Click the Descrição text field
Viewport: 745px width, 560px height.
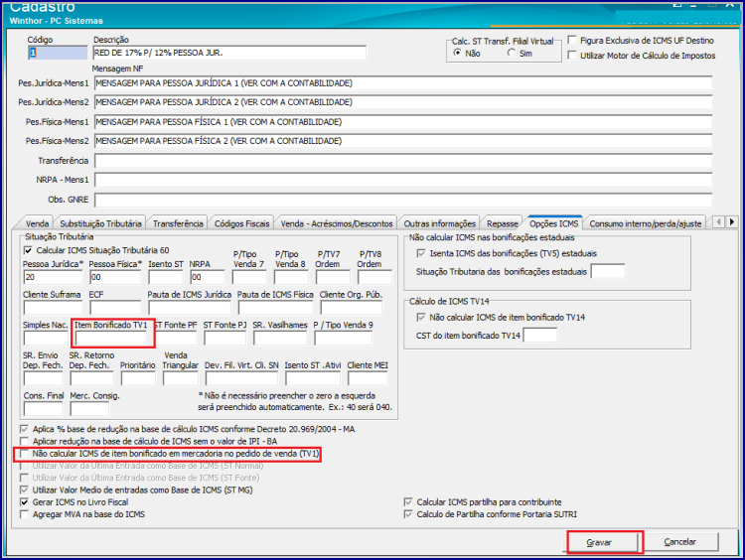tap(229, 53)
